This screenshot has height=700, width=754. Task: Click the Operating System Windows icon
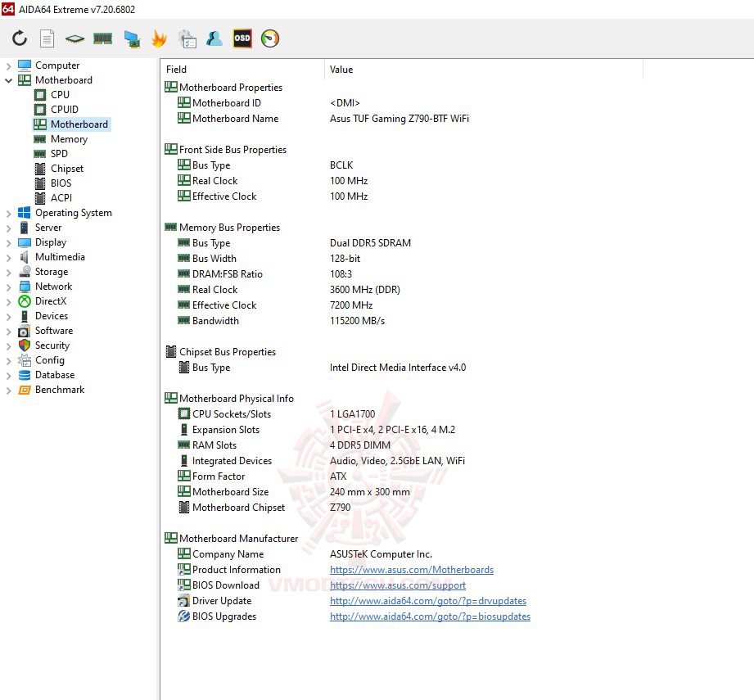24,213
